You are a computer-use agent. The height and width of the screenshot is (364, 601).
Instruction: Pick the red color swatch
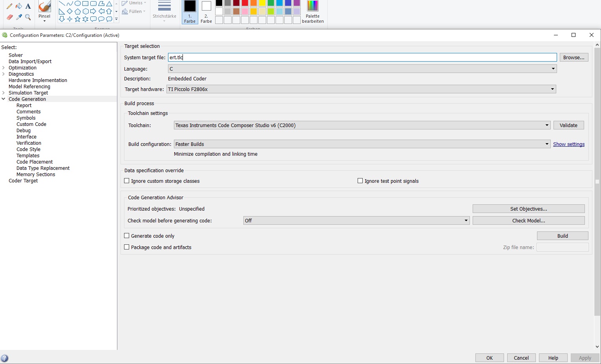tap(245, 3)
